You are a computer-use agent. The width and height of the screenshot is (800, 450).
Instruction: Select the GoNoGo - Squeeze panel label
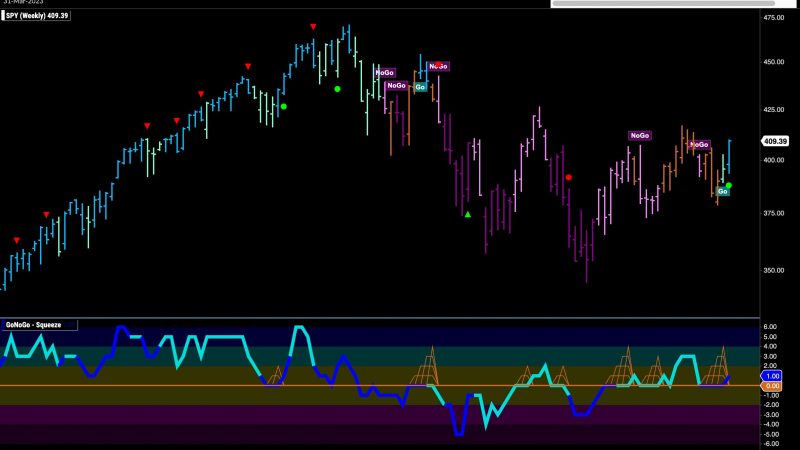[39, 324]
